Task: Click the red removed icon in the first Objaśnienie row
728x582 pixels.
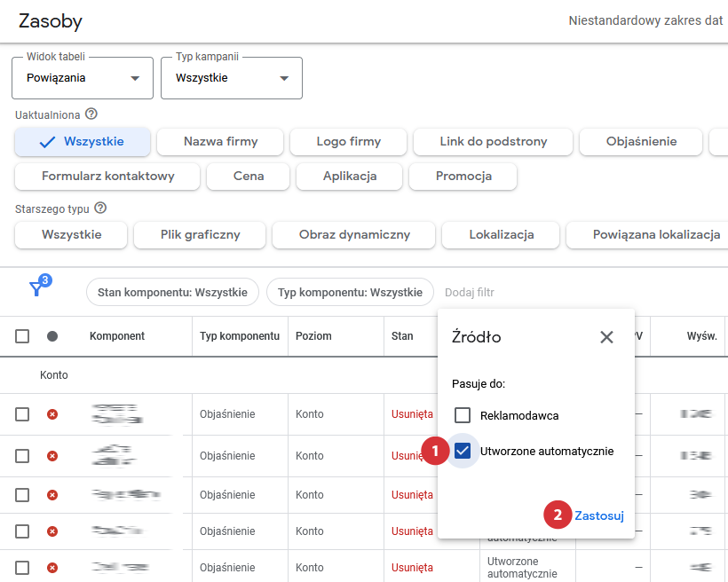Action: pyautogui.click(x=52, y=414)
